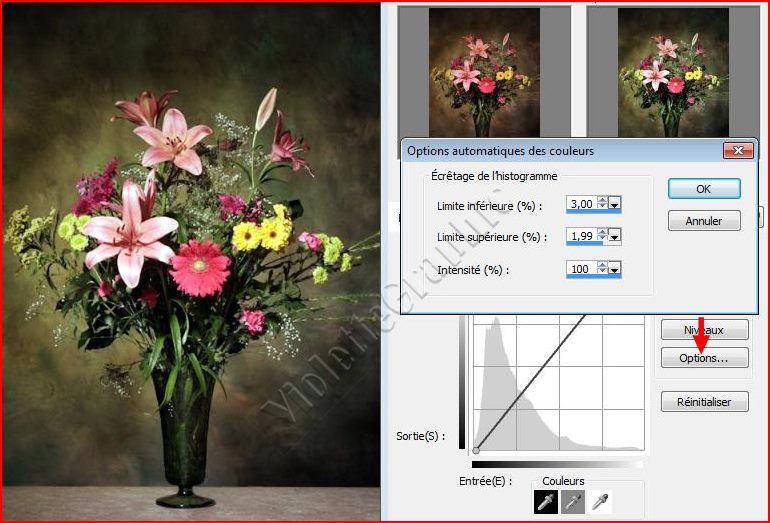Click OK in the color options dialog

(x=703, y=188)
